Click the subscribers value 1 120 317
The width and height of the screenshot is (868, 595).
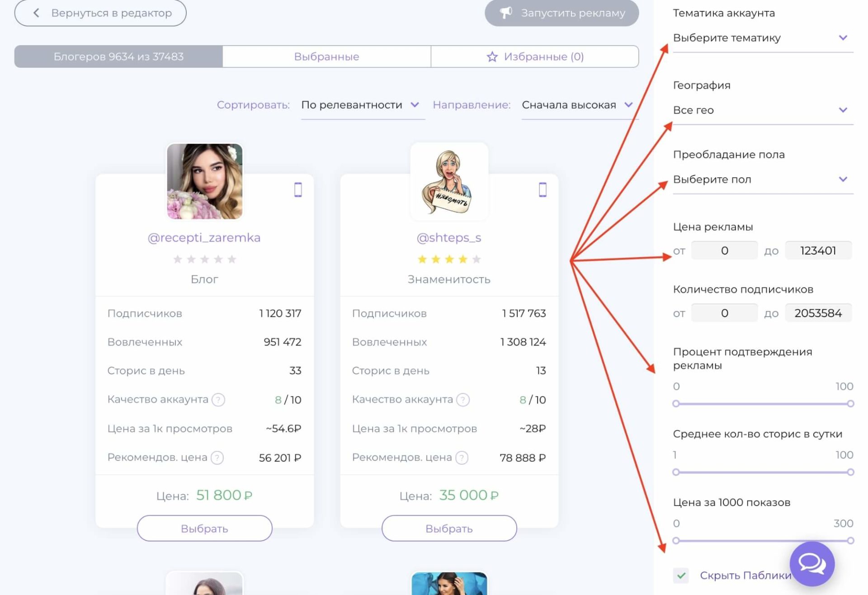(x=280, y=313)
